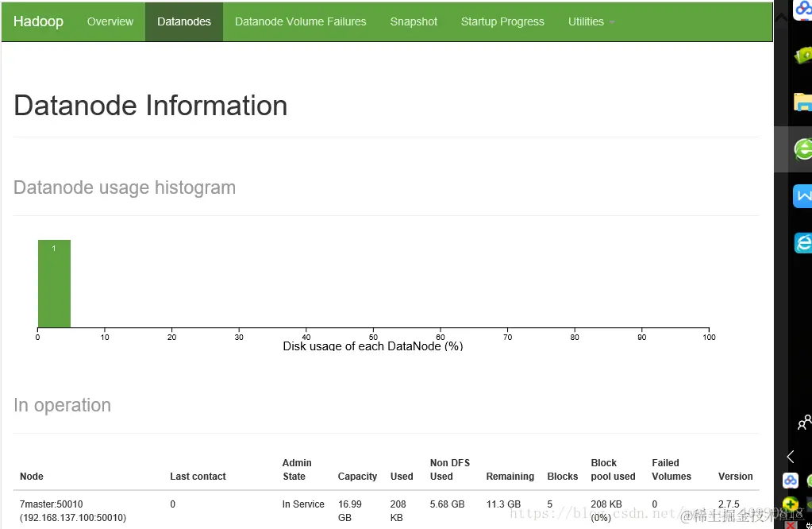This screenshot has height=529, width=812.
Task: Click the 5.68 GB non DFS value
Action: pyautogui.click(x=447, y=504)
